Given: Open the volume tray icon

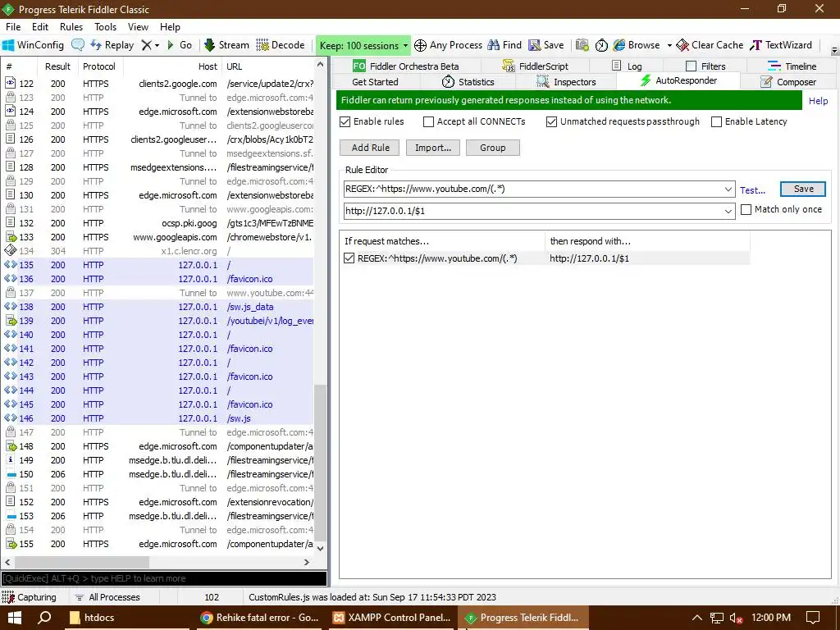Looking at the screenshot, I should point(737,618).
